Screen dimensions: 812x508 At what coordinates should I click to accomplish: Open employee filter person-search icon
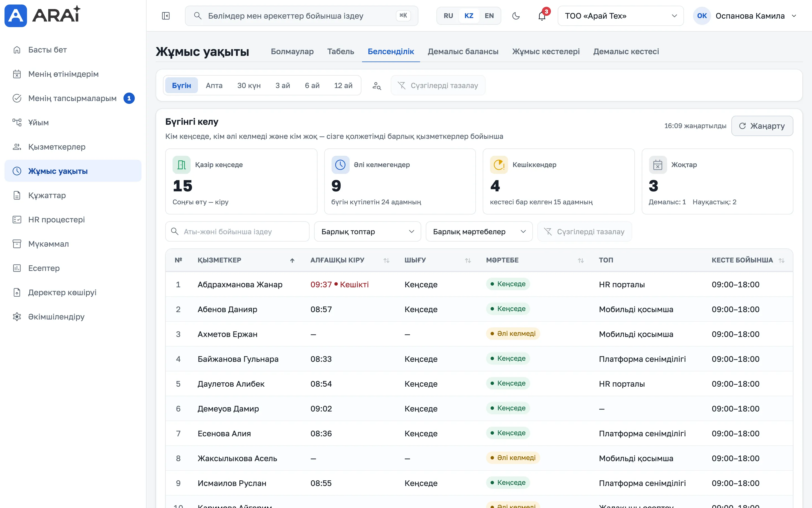click(376, 86)
